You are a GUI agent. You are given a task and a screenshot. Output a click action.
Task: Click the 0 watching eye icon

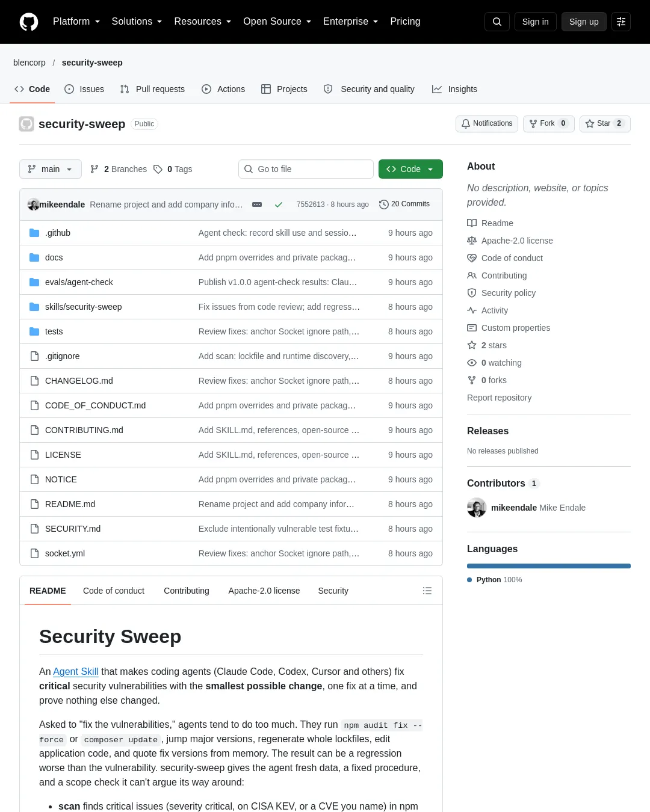tap(472, 363)
